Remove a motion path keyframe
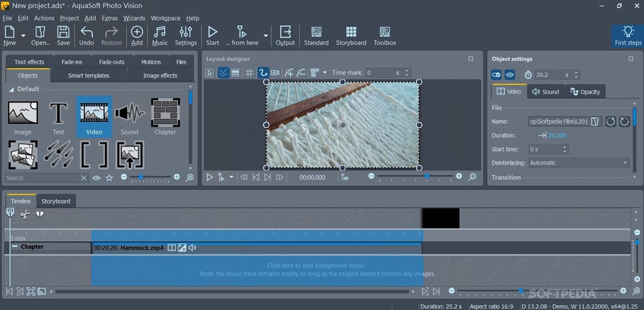Image resolution: width=644 pixels, height=310 pixels. [301, 73]
